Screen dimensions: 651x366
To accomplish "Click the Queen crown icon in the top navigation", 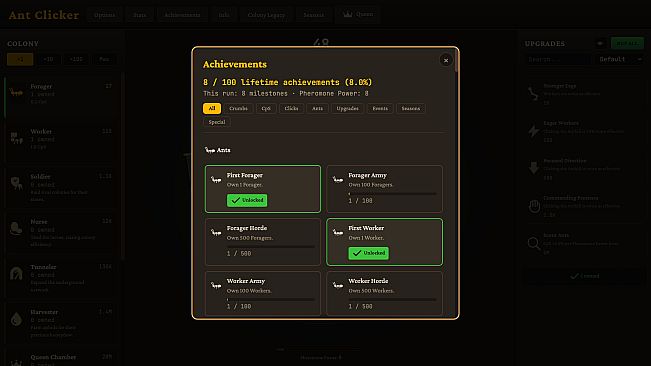I will click(x=348, y=14).
